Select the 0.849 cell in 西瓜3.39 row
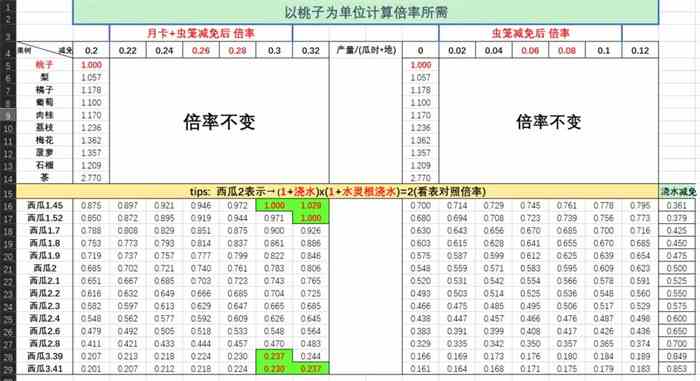 [x=677, y=356]
